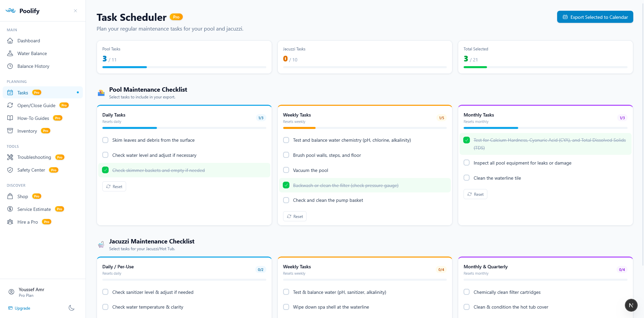Check 'Clean & condition the hot tub cover'
The width and height of the screenshot is (644, 318).
coord(467,307)
